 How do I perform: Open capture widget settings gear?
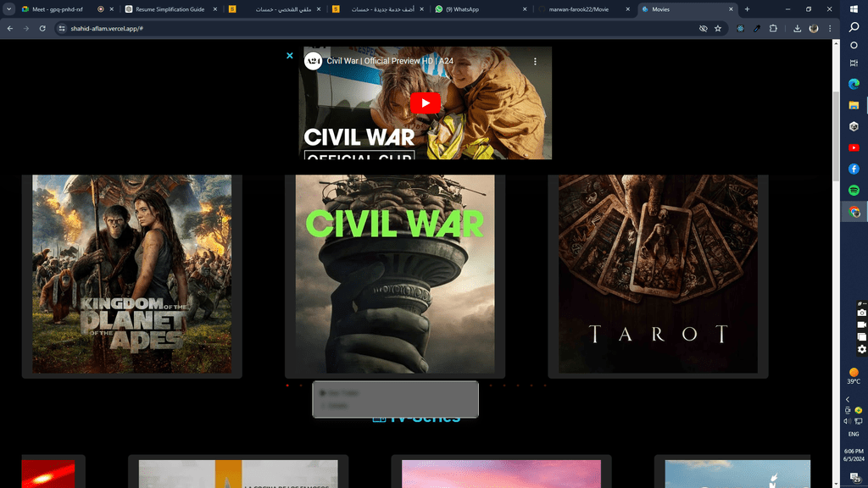[861, 350]
